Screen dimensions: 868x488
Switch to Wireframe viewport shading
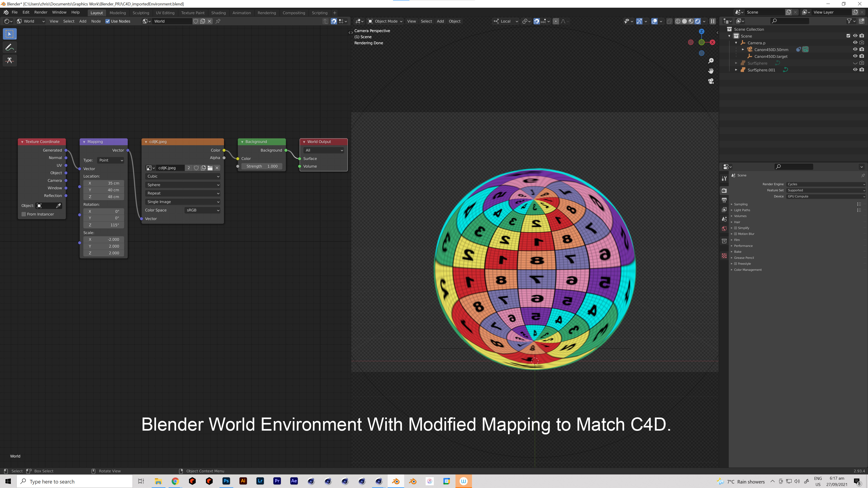678,21
